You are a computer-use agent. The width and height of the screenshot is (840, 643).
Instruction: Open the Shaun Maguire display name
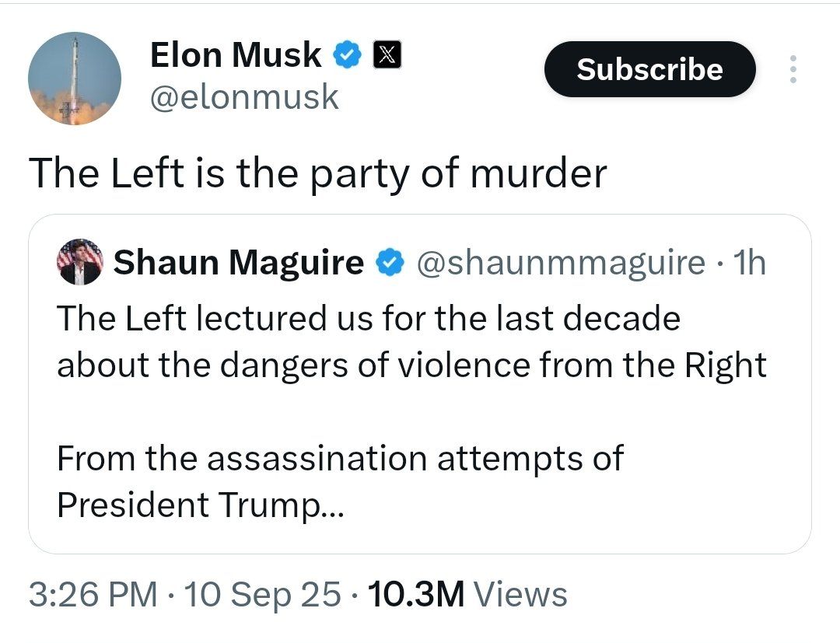click(x=239, y=262)
